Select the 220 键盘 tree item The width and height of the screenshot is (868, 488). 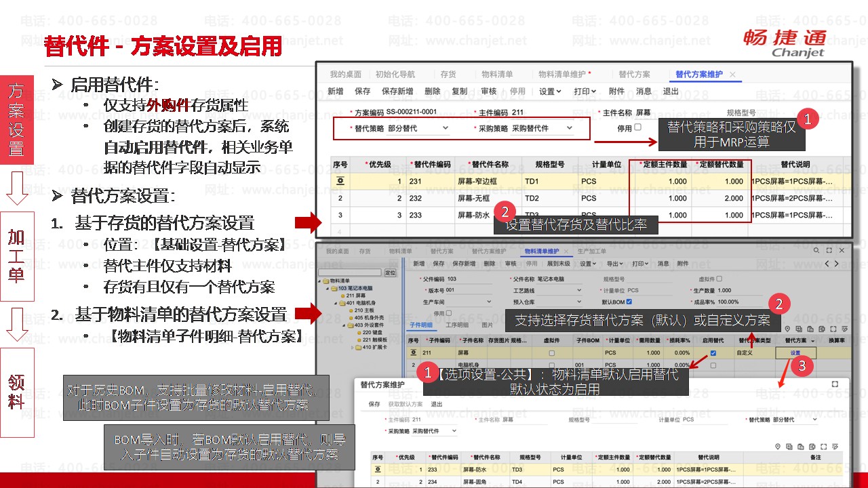(x=372, y=333)
